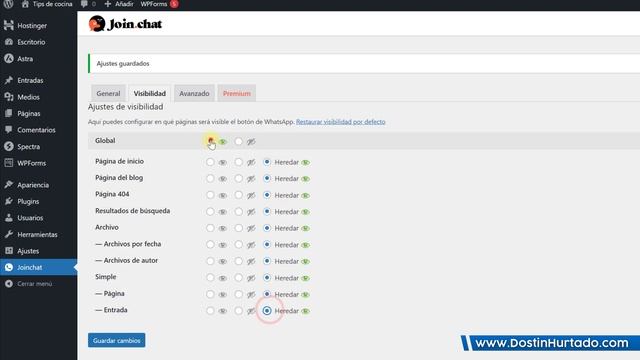Open Apariencia brush icon
The image size is (640, 360).
pos(9,184)
